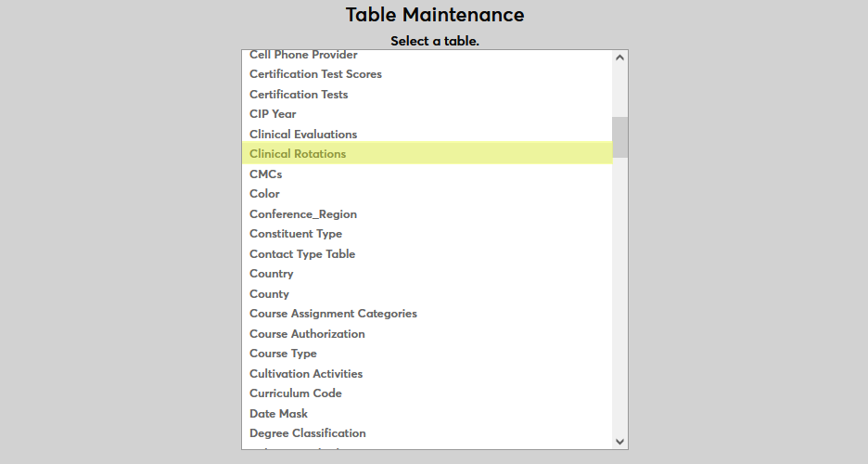Choose the Degree Classification table

pyautogui.click(x=308, y=433)
